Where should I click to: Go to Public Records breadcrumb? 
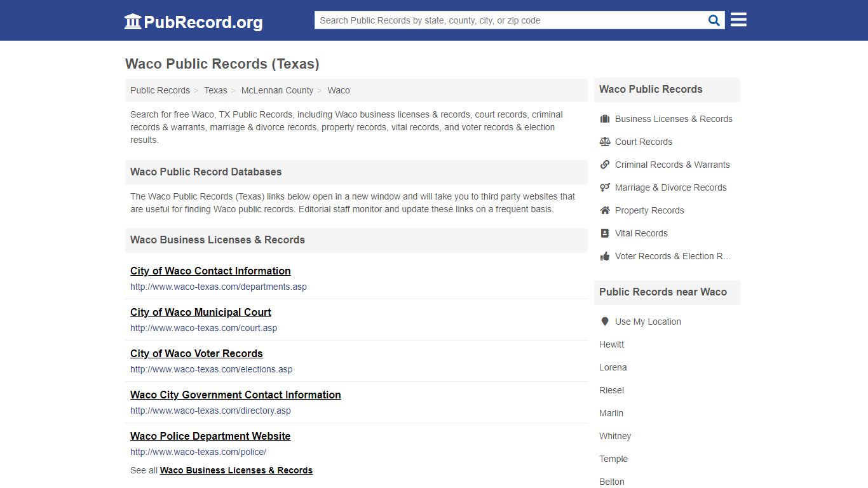pyautogui.click(x=160, y=90)
